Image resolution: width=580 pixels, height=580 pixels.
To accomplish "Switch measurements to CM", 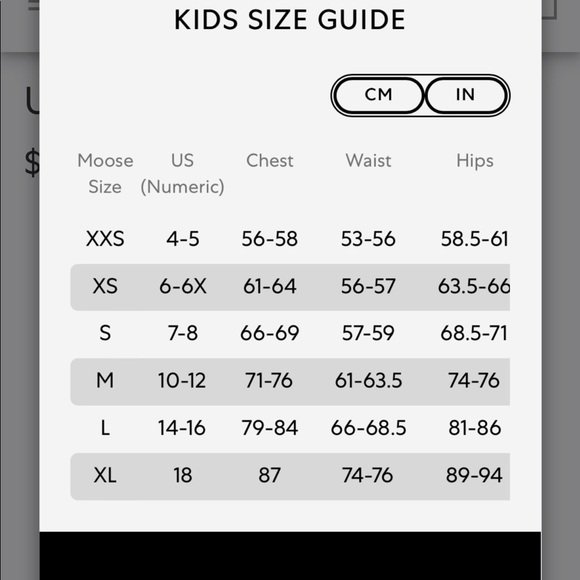I will 378,95.
